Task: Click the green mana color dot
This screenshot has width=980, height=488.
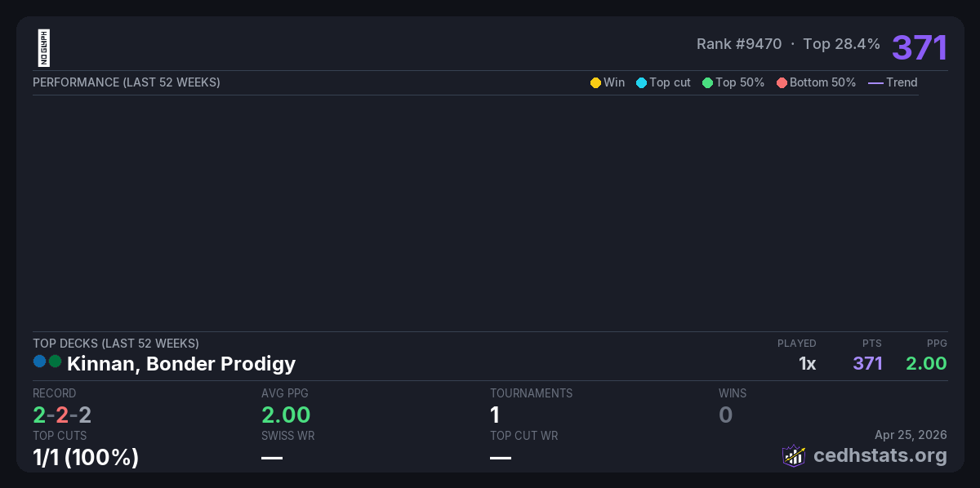Action: point(56,362)
